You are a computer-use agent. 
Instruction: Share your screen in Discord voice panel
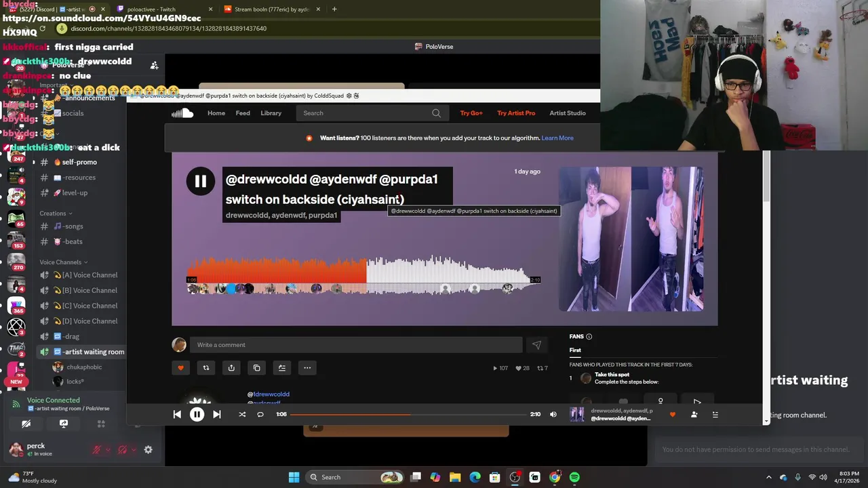click(64, 424)
